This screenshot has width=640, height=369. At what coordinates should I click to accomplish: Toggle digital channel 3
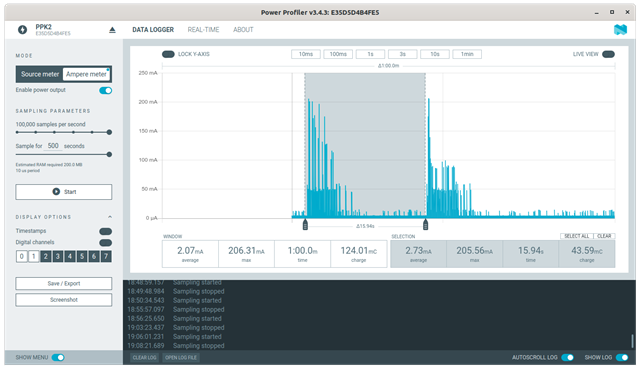(58, 256)
